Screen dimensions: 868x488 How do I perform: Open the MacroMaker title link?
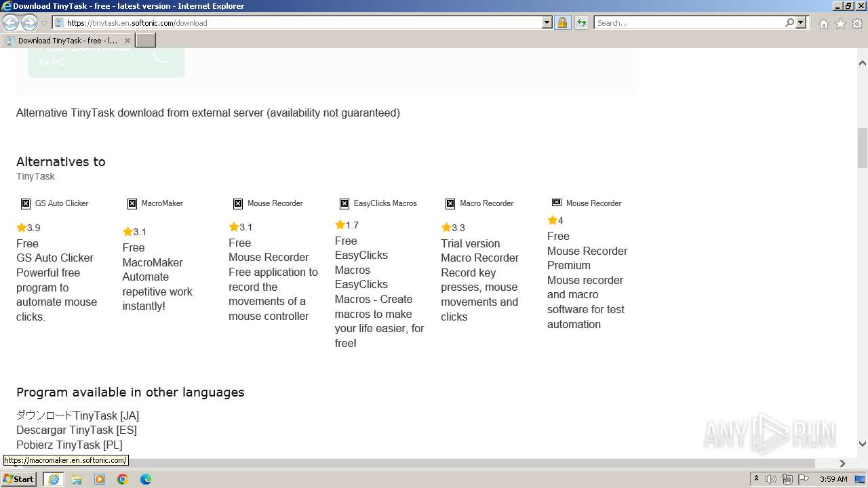pyautogui.click(x=153, y=263)
